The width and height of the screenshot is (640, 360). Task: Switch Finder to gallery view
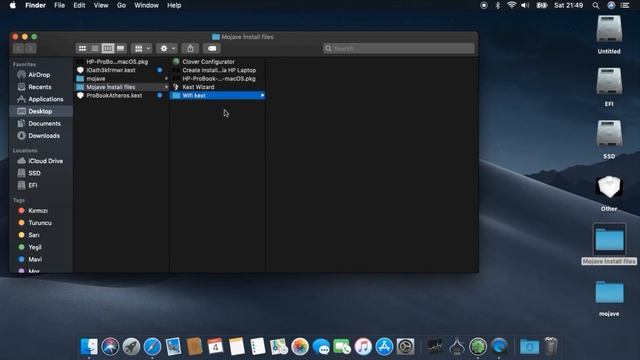point(120,48)
